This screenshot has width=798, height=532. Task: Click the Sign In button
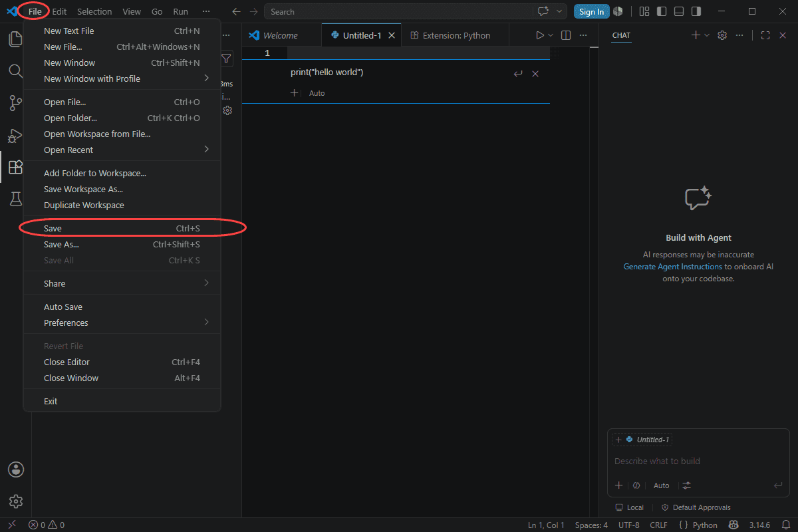click(591, 11)
